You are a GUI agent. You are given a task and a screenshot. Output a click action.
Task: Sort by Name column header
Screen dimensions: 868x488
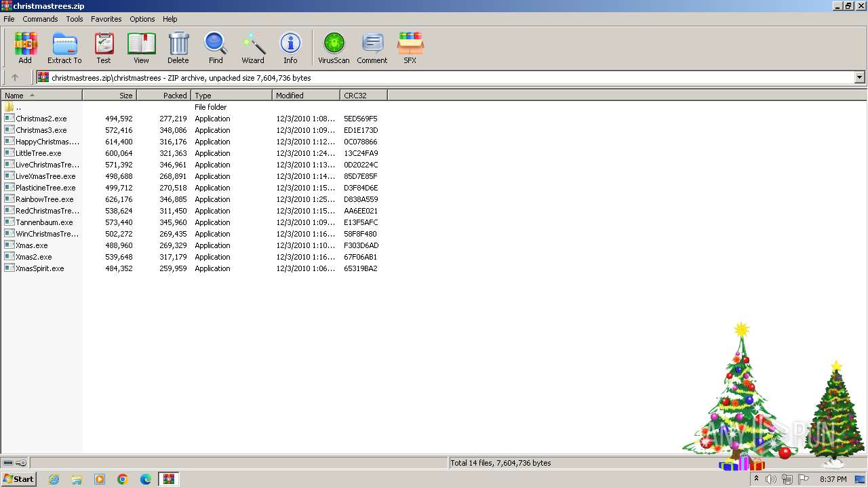41,96
